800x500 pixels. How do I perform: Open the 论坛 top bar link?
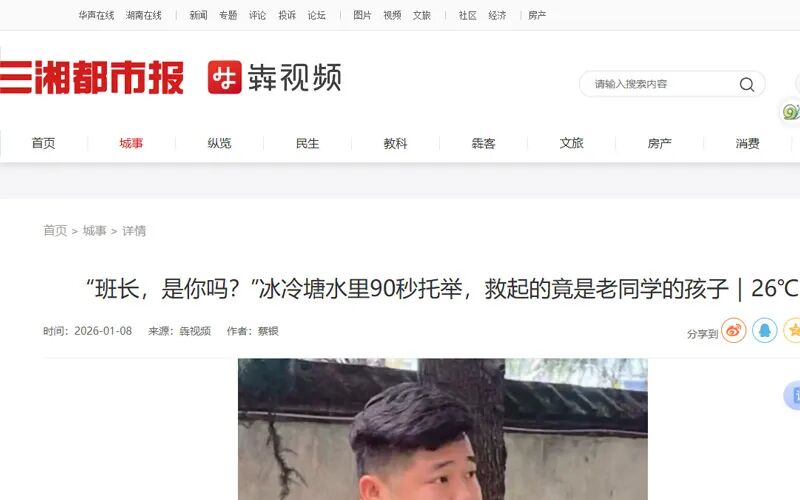[x=316, y=15]
